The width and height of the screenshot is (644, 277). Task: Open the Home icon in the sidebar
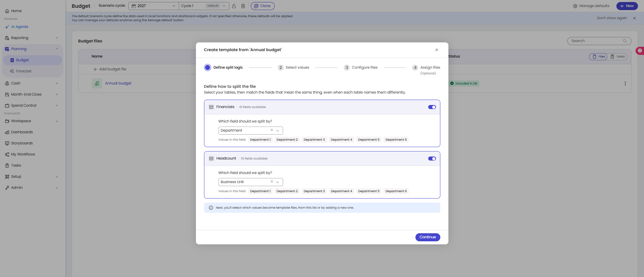point(7,11)
